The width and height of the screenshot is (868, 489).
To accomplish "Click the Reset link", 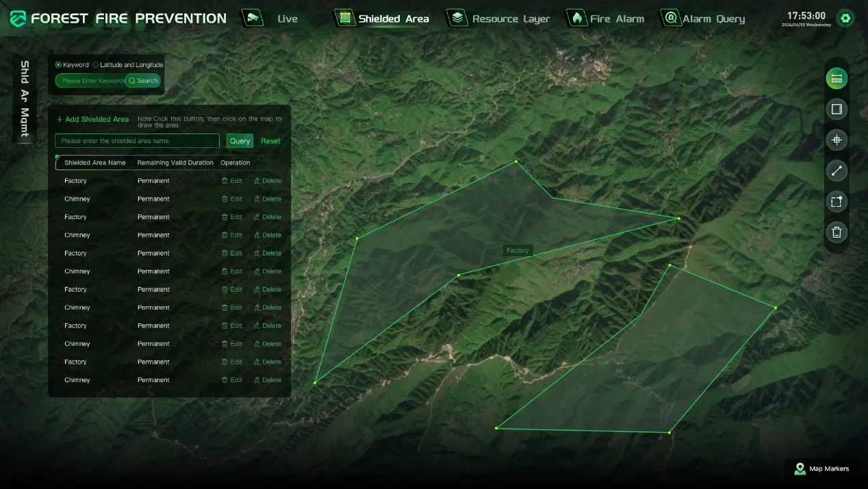I will click(270, 141).
